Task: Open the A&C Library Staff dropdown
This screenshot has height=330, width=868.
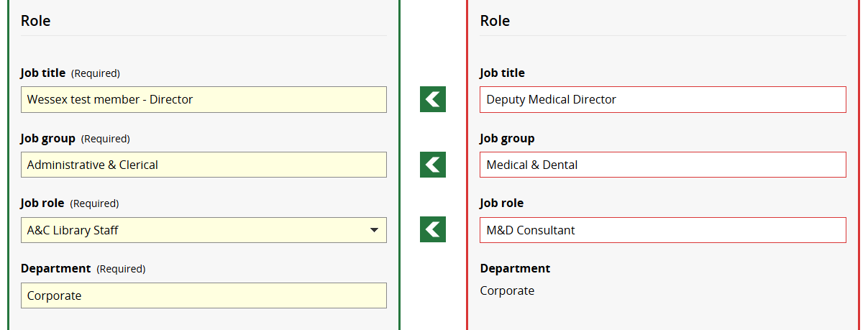Action: 204,230
